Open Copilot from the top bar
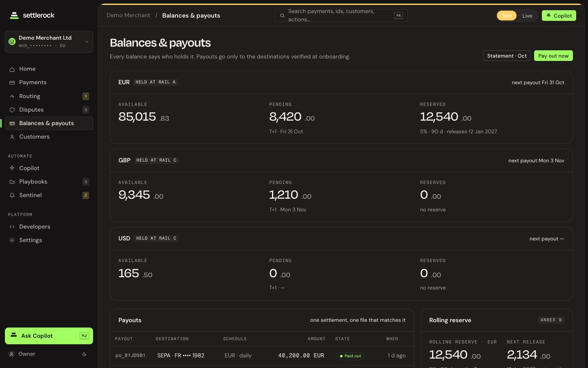This screenshot has width=588, height=368. pos(559,16)
